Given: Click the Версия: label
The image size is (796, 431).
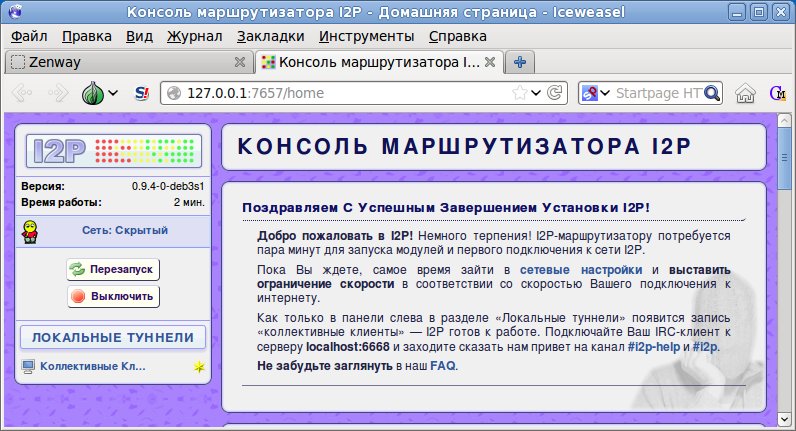Looking at the screenshot, I should (43, 186).
